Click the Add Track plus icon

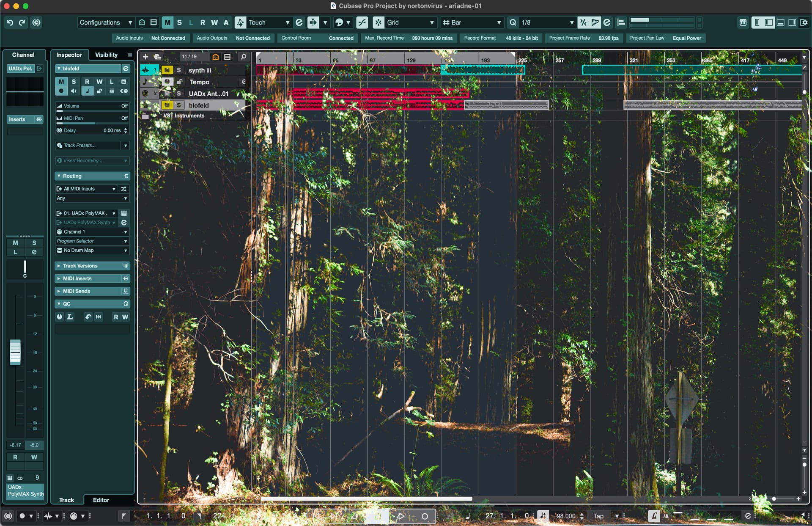point(145,56)
